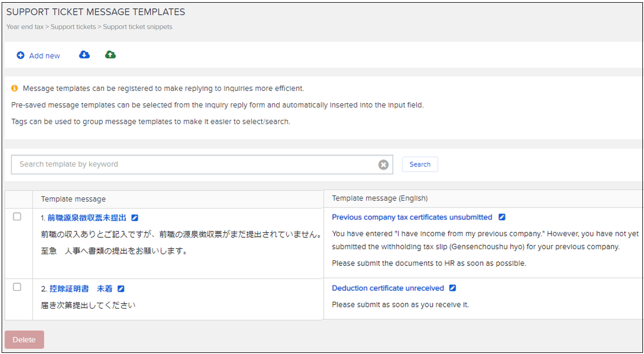Click the orange info icon above the description
This screenshot has width=644, height=354.
point(15,88)
